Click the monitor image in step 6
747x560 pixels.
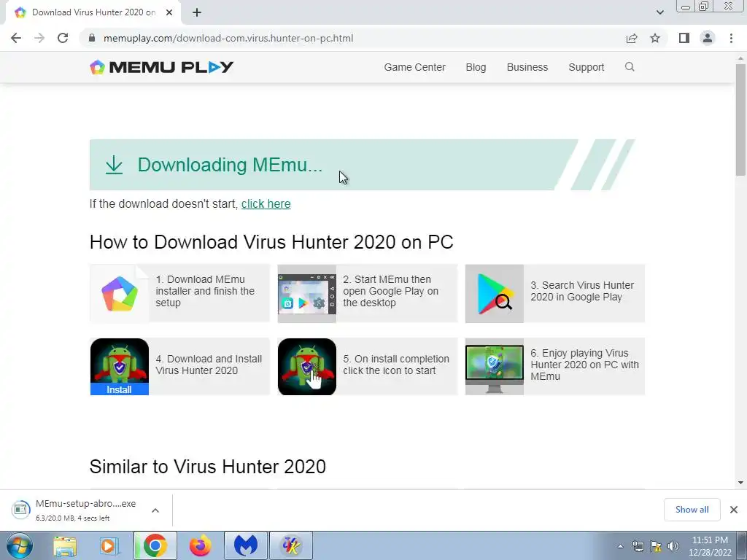pos(494,367)
